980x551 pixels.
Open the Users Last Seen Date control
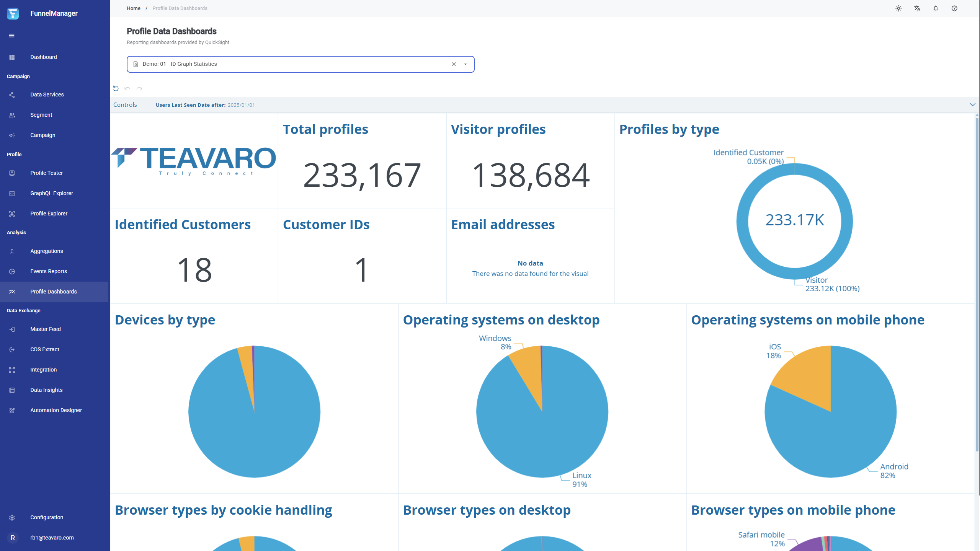(x=205, y=105)
